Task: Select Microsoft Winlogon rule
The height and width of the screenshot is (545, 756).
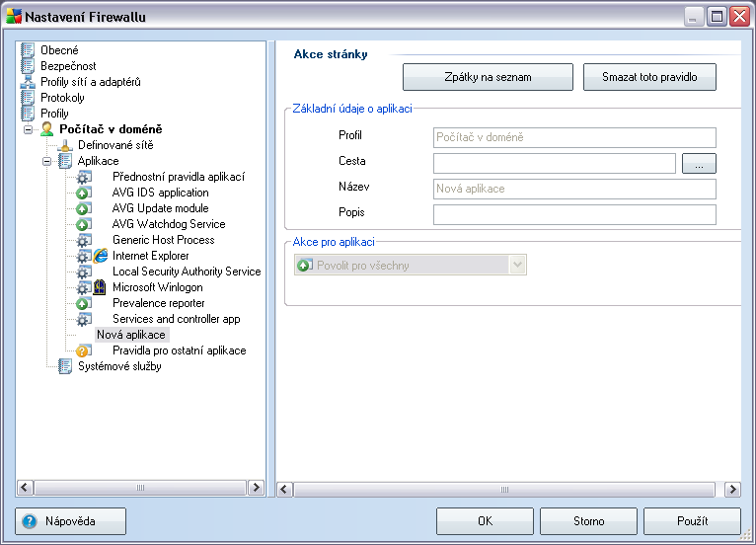Action: tap(158, 287)
